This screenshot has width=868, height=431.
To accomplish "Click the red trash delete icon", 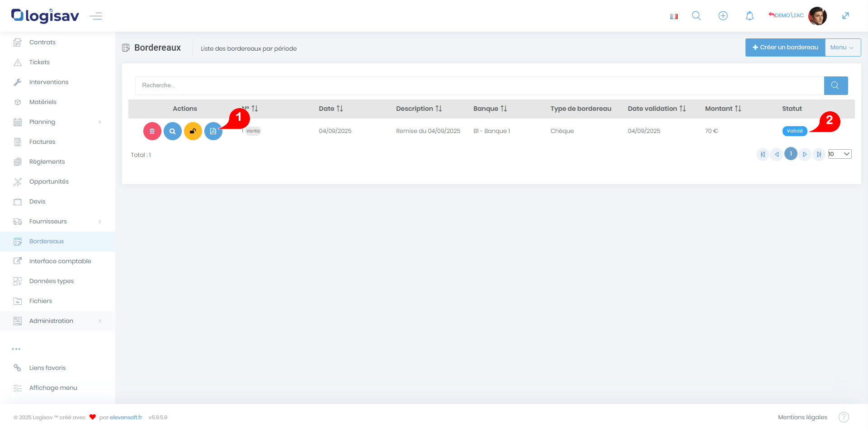I will [x=152, y=131].
